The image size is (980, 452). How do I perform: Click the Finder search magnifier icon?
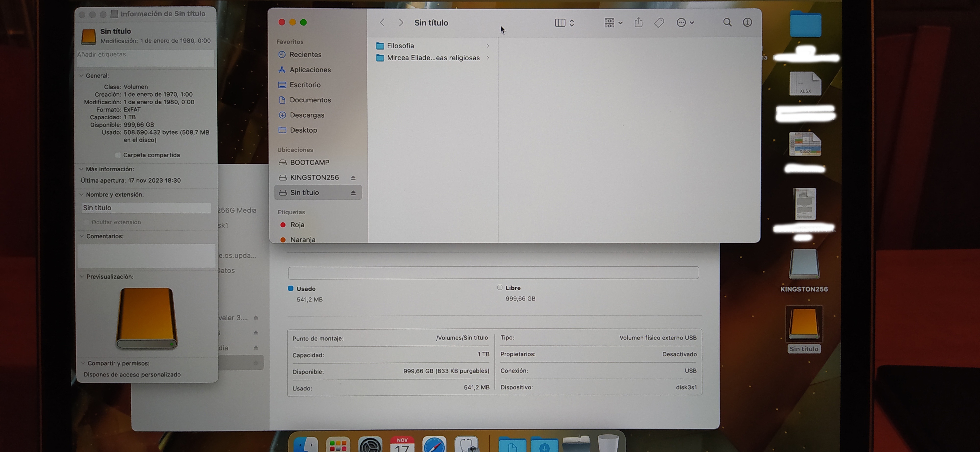727,23
